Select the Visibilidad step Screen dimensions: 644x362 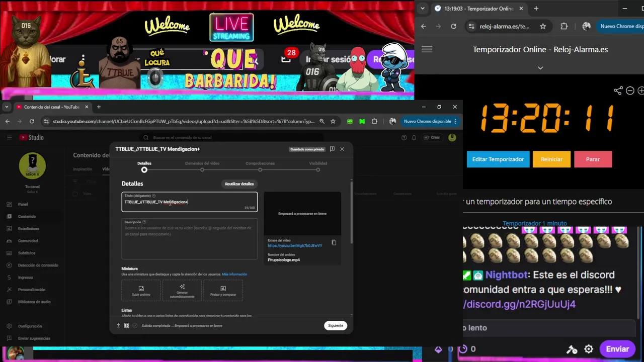pos(318,166)
